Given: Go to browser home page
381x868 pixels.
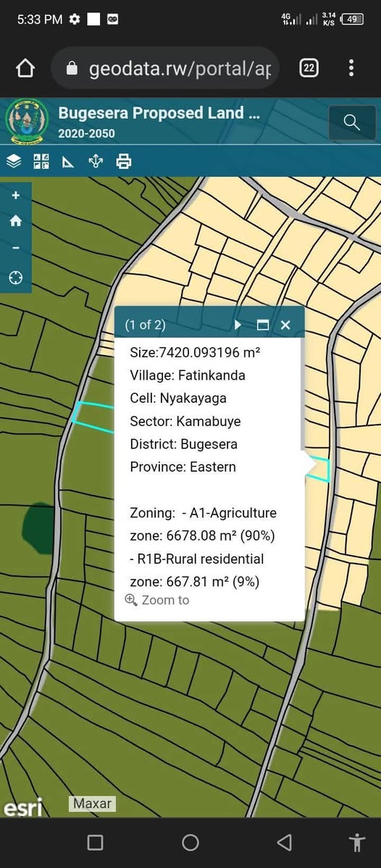Looking at the screenshot, I should point(25,68).
